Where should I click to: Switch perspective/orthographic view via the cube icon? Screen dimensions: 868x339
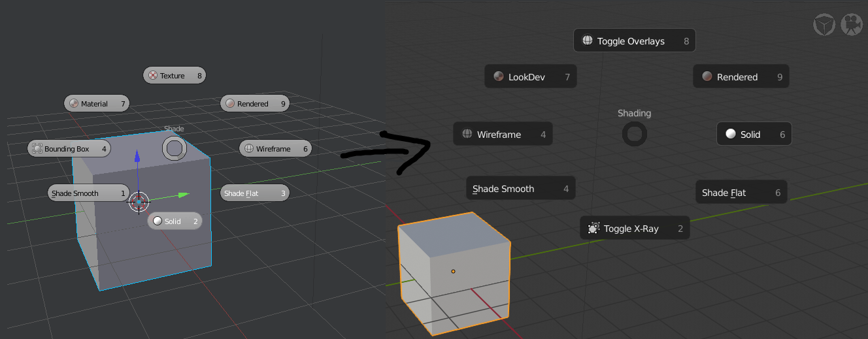(824, 25)
